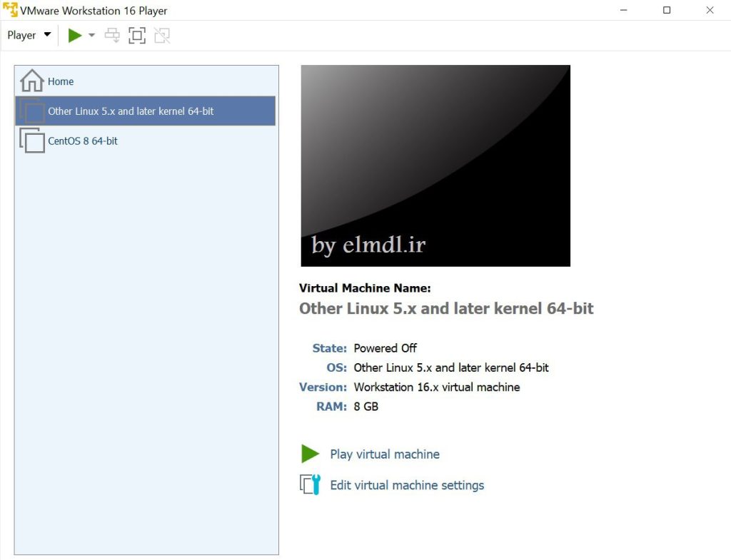Viewport: 731px width, 560px height.
Task: Click the Other Linux 5.x VM icon
Action: point(32,111)
